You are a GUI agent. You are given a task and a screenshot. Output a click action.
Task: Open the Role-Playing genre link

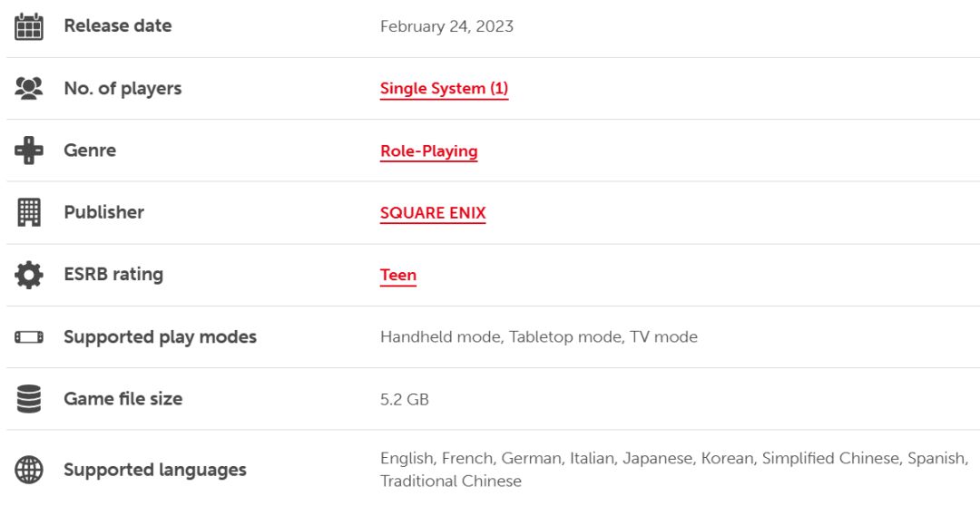[428, 151]
